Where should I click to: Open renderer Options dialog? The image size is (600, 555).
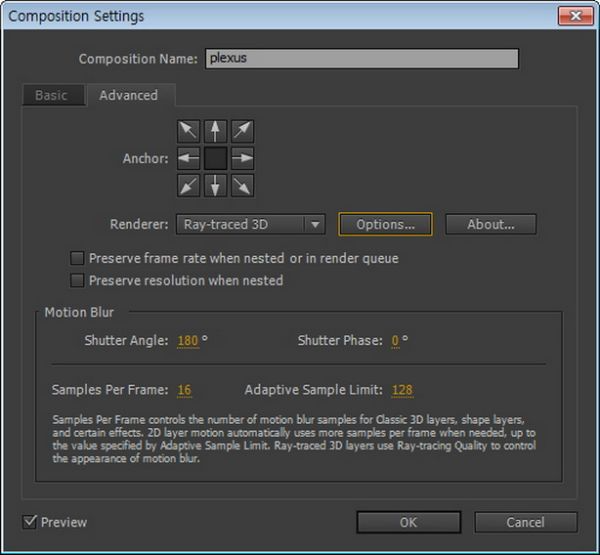(x=385, y=224)
